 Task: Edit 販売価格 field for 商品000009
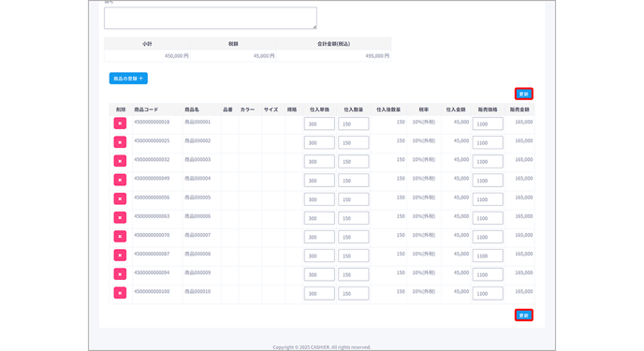point(488,274)
